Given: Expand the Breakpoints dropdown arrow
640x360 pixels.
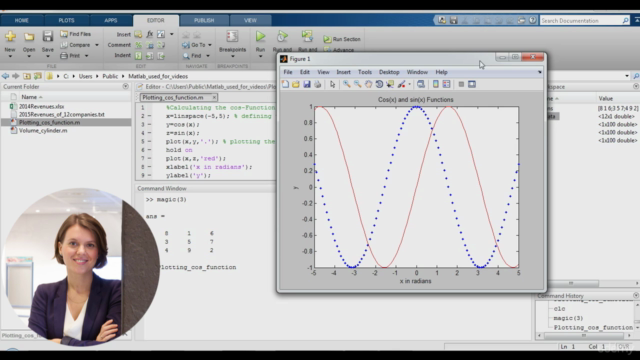Looking at the screenshot, I should 232,56.
